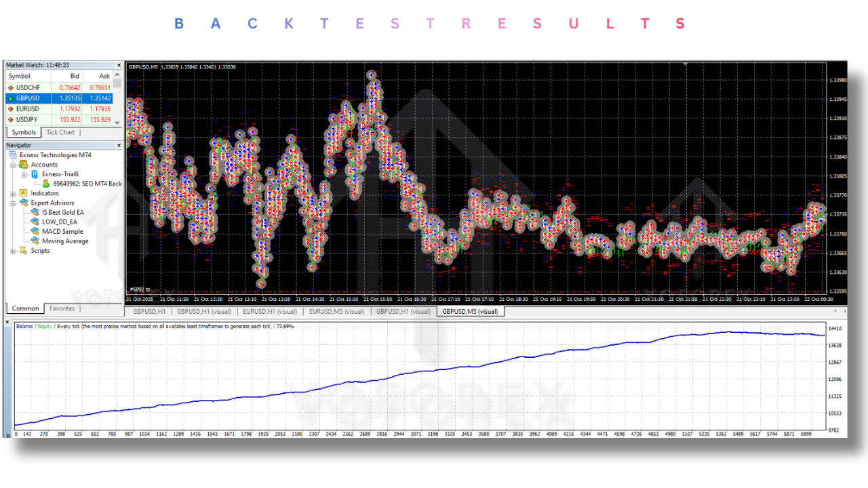
Task: Click the IS Best Gold EA icon
Action: [35, 213]
